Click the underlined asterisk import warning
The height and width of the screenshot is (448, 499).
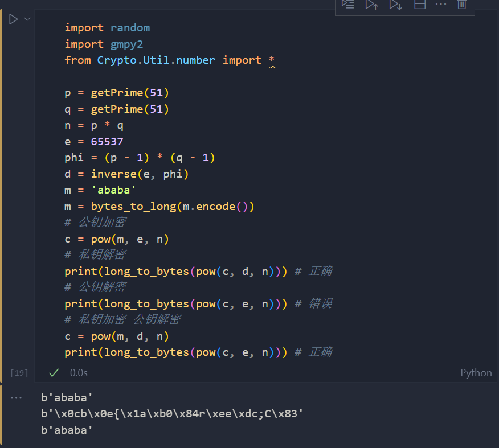[272, 60]
